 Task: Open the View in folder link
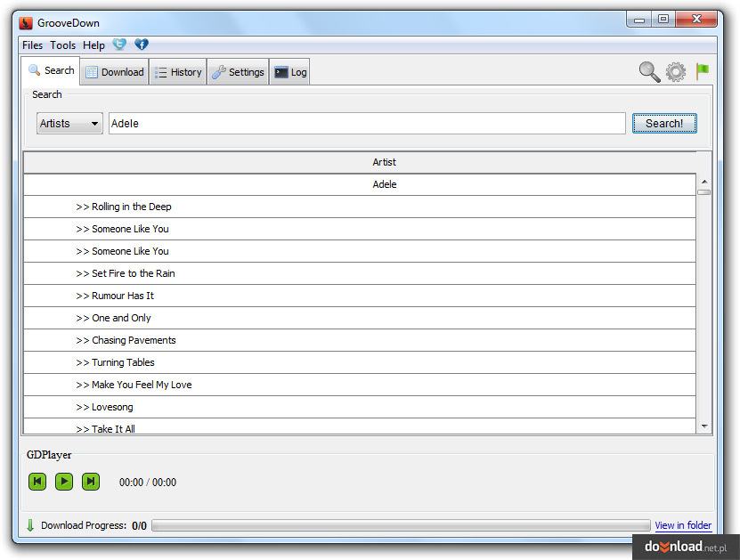coord(683,525)
